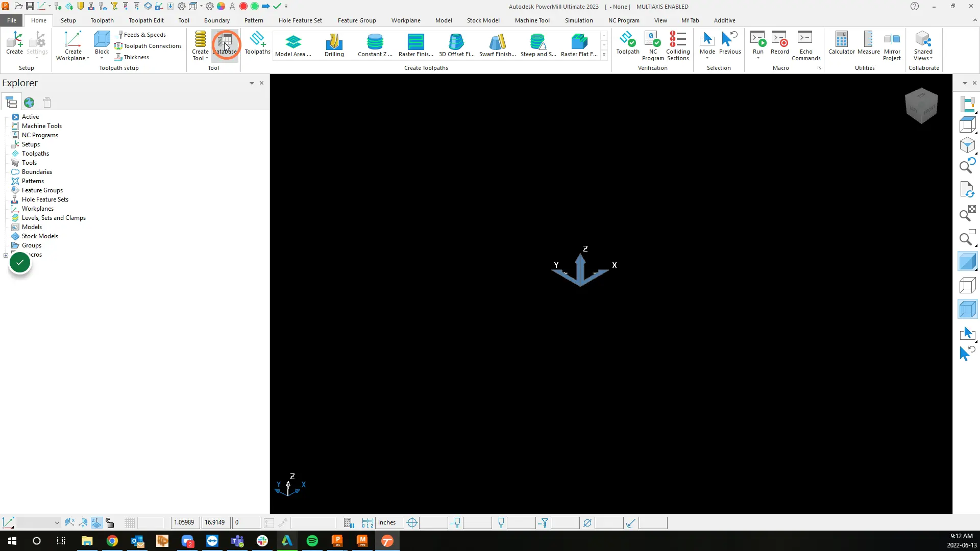Select Toolpath Connections
The height and width of the screenshot is (551, 980).
pos(148,46)
